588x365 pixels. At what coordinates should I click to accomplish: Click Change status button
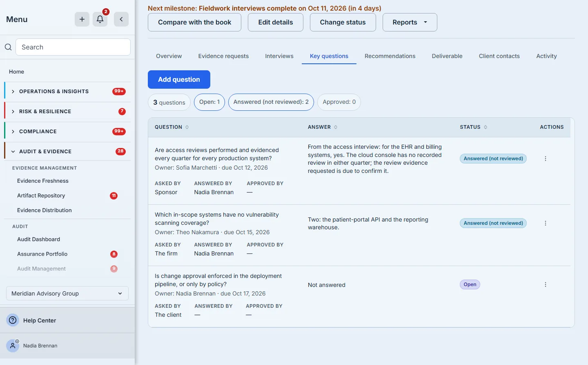click(x=343, y=22)
